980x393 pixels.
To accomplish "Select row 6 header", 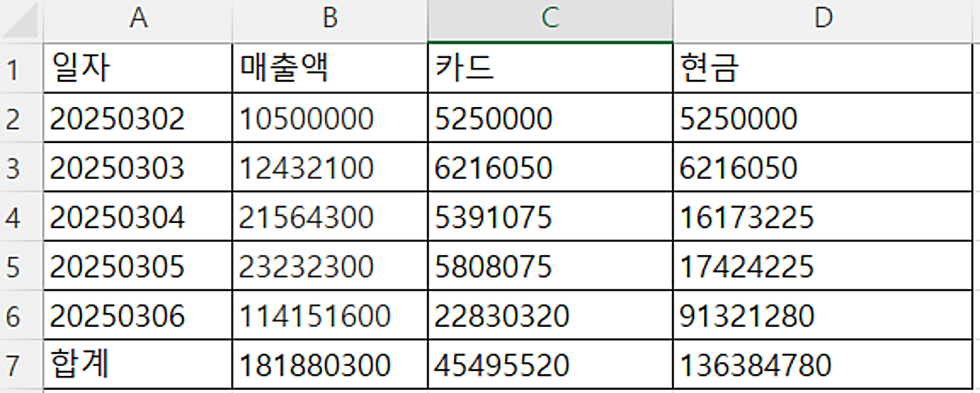I will click(x=21, y=315).
